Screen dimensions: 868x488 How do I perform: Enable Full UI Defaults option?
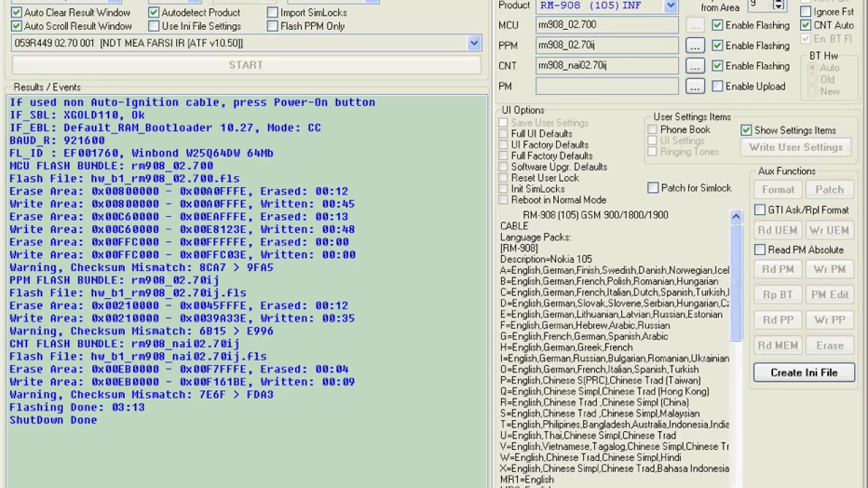503,134
